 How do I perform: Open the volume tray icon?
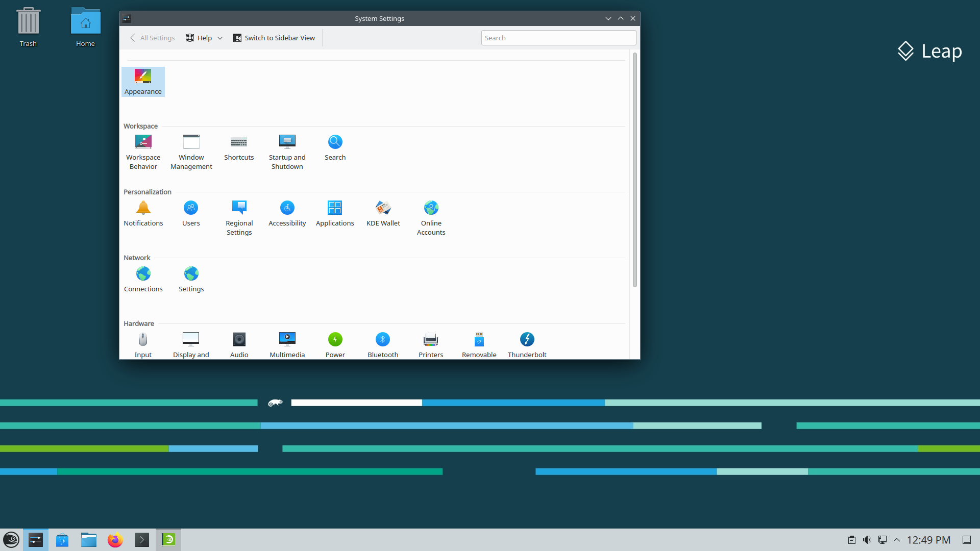pyautogui.click(x=867, y=540)
